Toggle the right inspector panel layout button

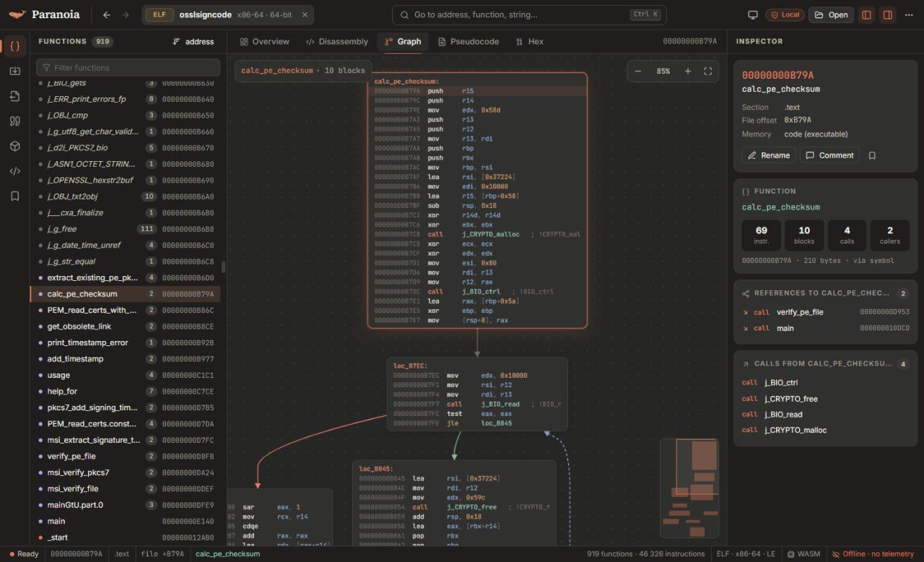click(x=887, y=14)
